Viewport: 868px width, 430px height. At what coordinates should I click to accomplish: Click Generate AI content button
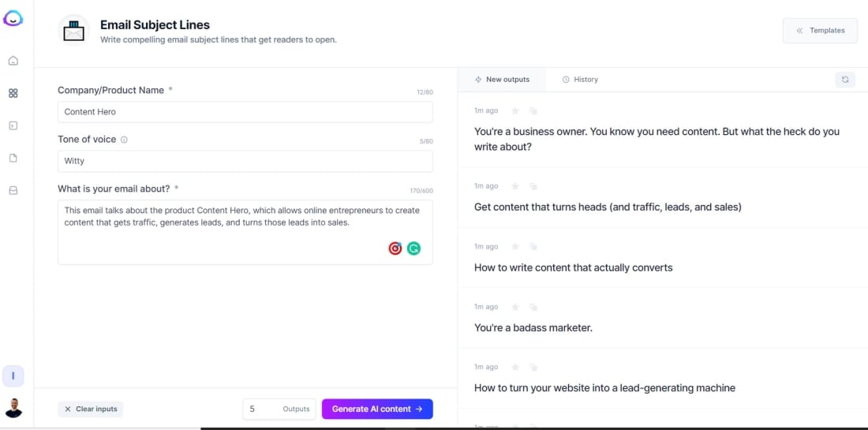pos(377,409)
